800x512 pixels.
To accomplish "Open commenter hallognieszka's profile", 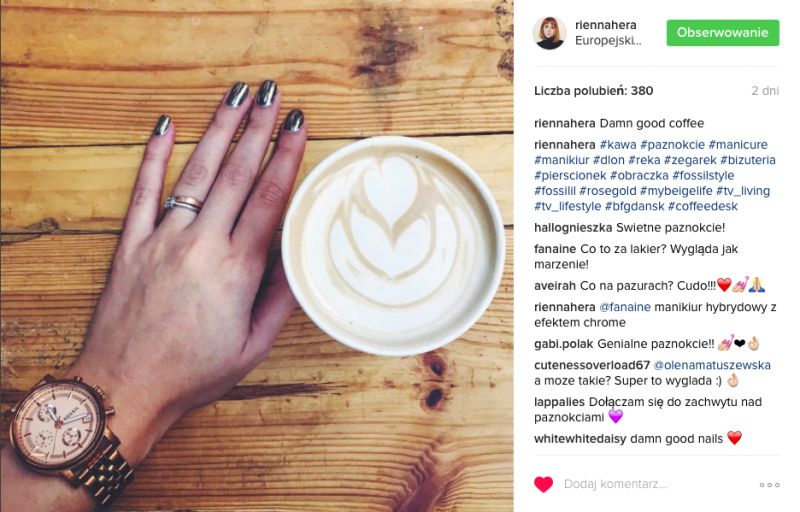I will 573,227.
